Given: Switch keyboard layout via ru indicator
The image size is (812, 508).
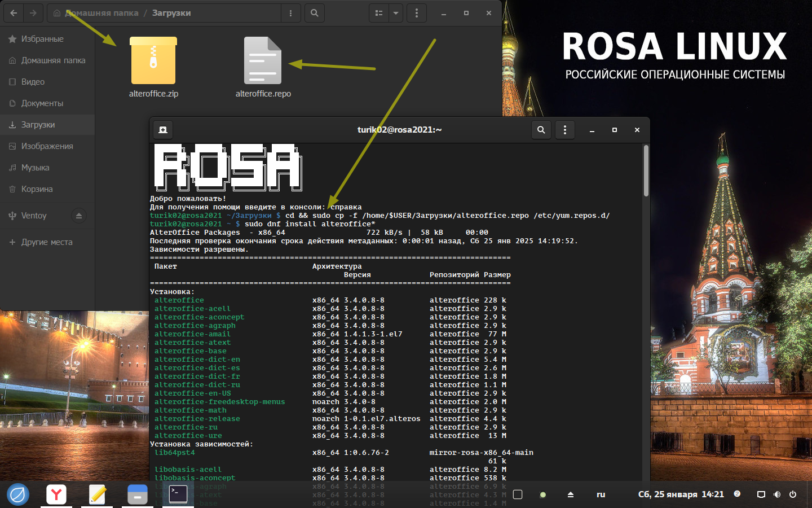Looking at the screenshot, I should tap(601, 494).
